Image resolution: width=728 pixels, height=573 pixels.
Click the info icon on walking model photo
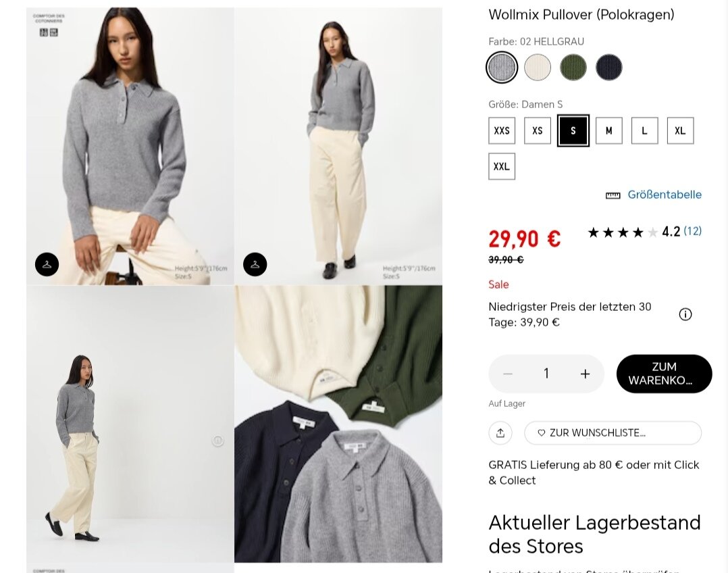[x=217, y=440]
